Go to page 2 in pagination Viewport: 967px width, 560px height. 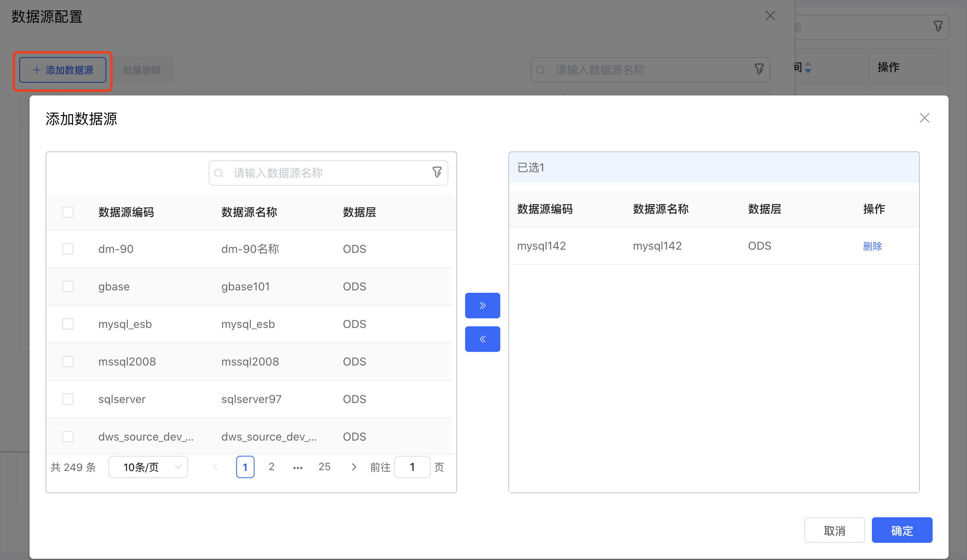point(271,467)
